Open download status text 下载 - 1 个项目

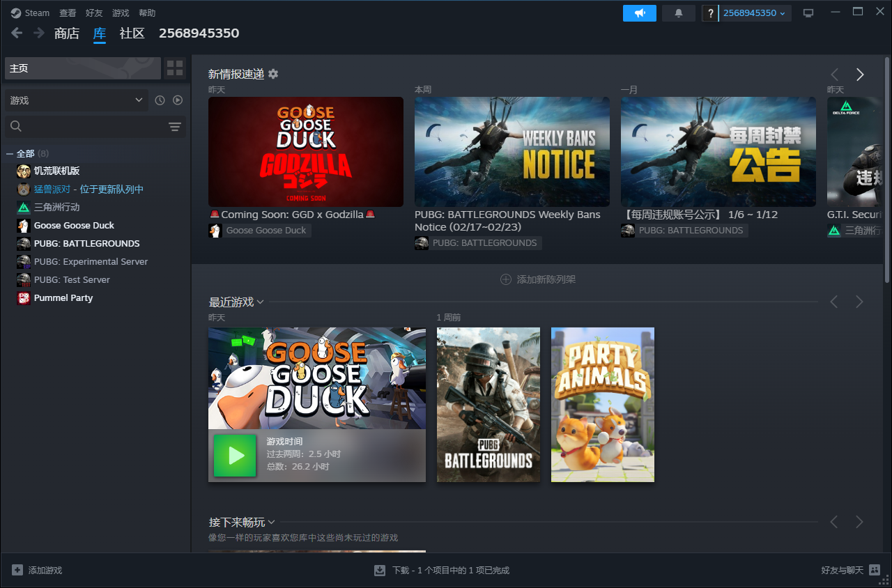coord(451,570)
